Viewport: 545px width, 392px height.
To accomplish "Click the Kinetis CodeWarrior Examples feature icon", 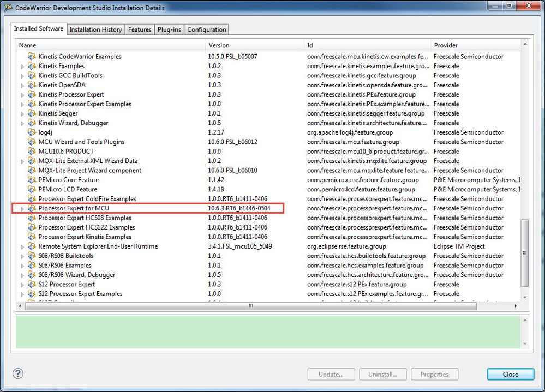I will (x=32, y=56).
